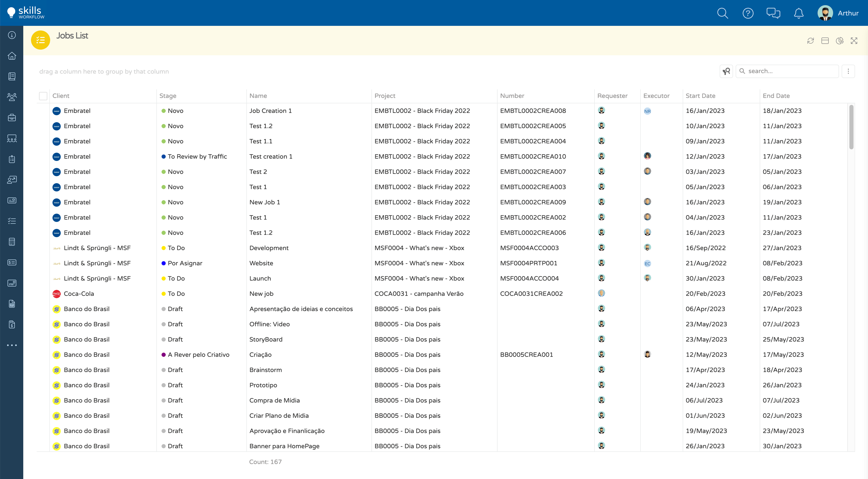Open the book icon in the sidebar
Viewport: 868px width, 479px height.
(12, 76)
